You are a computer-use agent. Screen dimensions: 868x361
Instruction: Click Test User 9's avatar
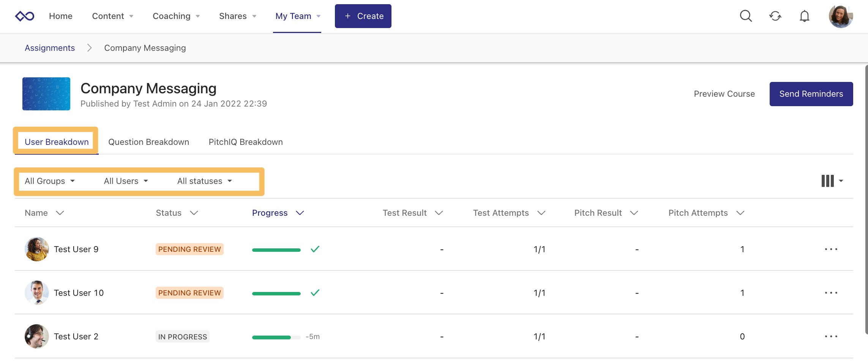tap(37, 249)
